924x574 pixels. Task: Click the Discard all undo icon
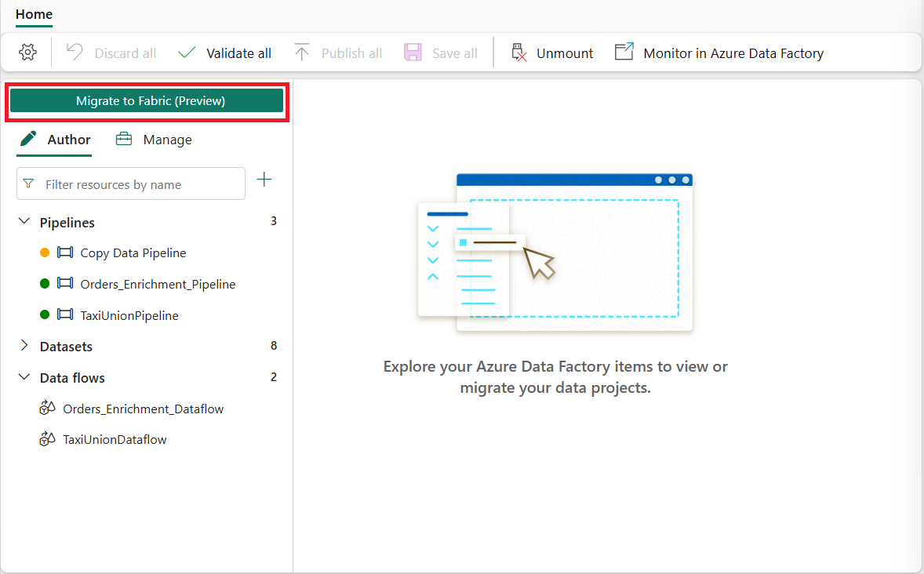click(75, 53)
